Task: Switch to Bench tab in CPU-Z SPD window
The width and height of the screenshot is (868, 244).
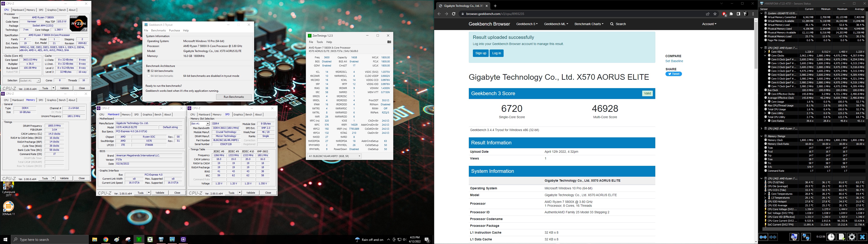Action: tap(249, 115)
